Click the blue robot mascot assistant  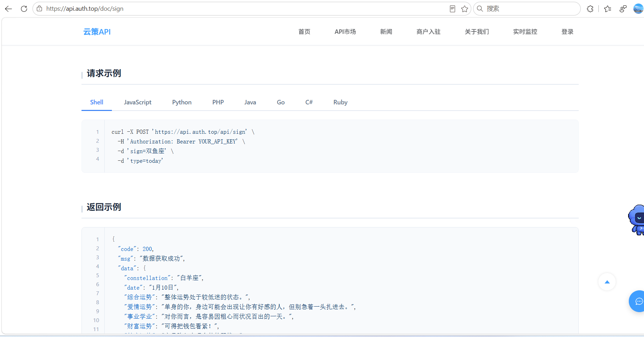(x=636, y=220)
